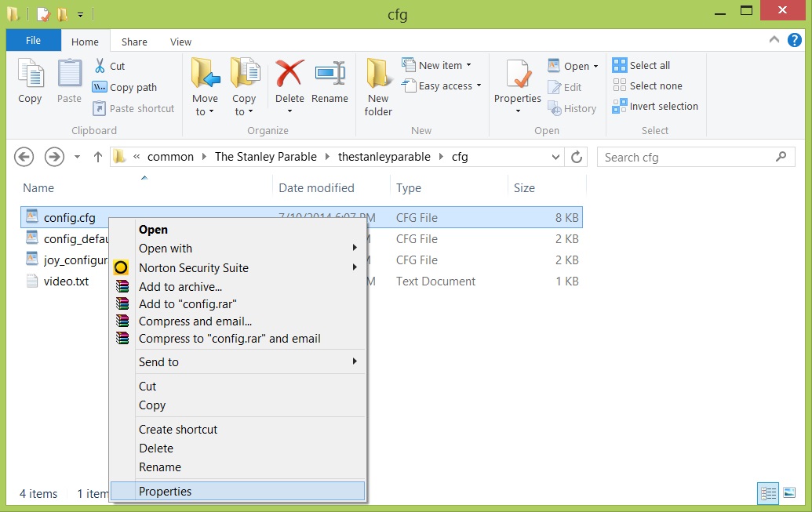Collapse the ribbon with the chevron
The width and height of the screenshot is (812, 512).
pyautogui.click(x=774, y=39)
